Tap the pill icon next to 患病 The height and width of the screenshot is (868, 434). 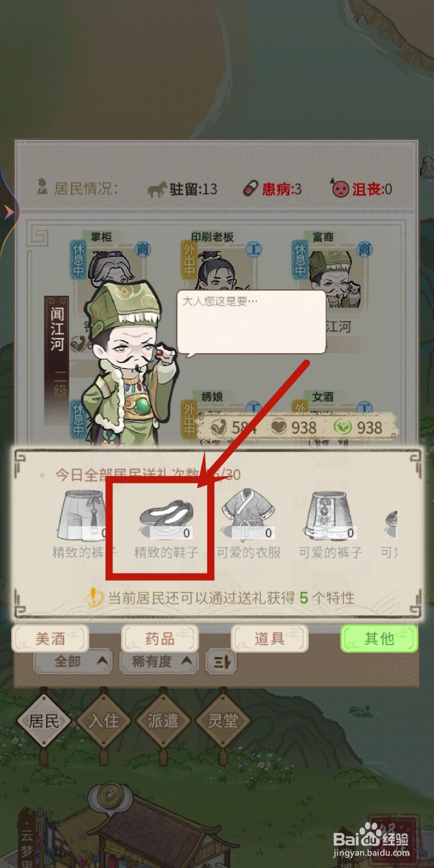(x=251, y=189)
